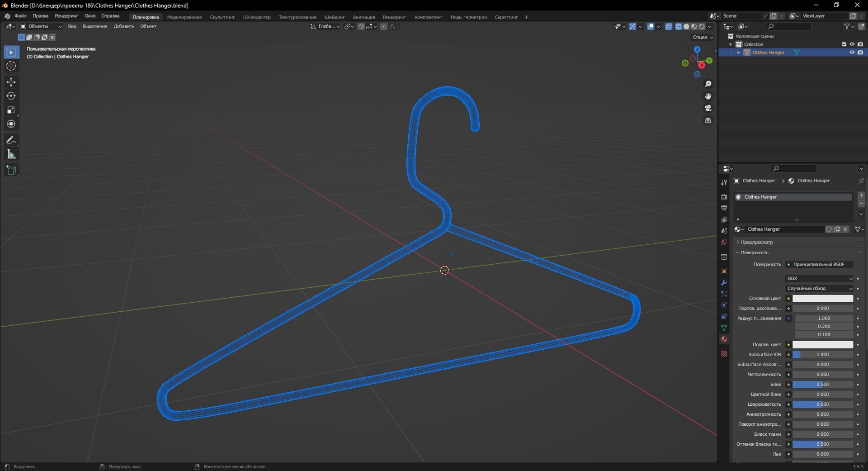This screenshot has height=471, width=868.
Task: Collapse the Поверхность panel
Action: click(754, 252)
